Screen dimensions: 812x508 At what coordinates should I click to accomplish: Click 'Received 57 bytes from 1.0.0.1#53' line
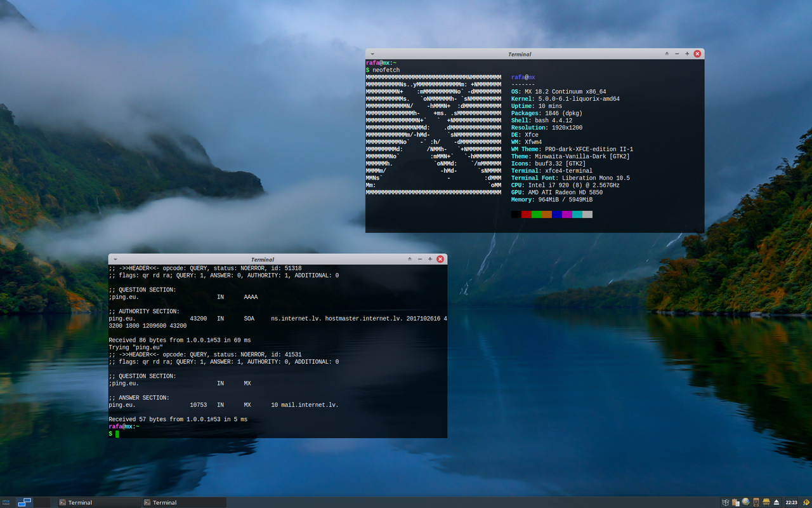pos(178,419)
